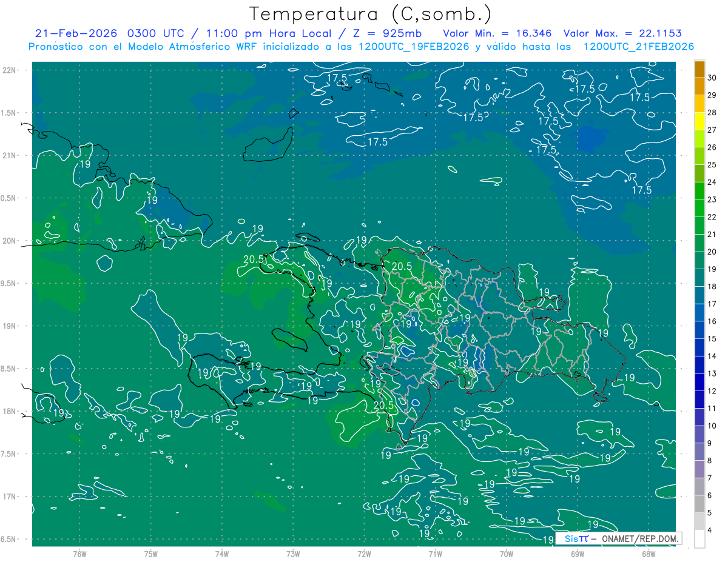Click the "70W" longitude axis label
This screenshot has width=728, height=562.
(x=507, y=554)
